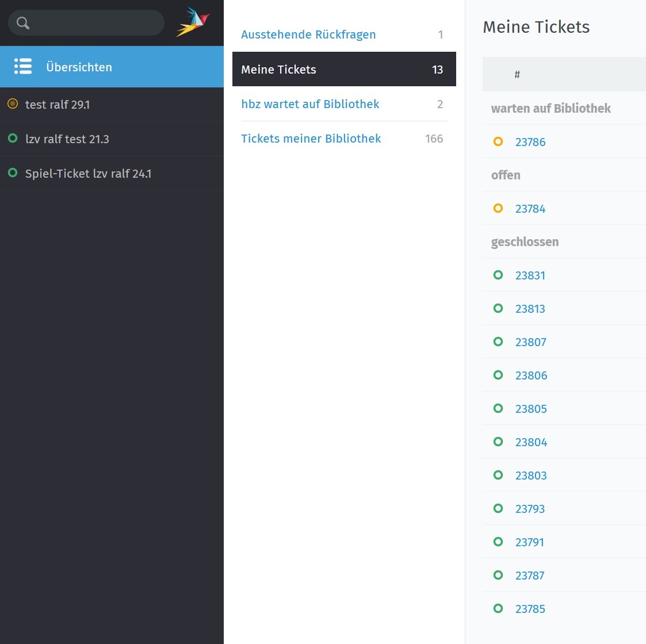Click green icon beside 'lzv ralf test 21.3'
The image size is (646, 644).
pyautogui.click(x=13, y=139)
